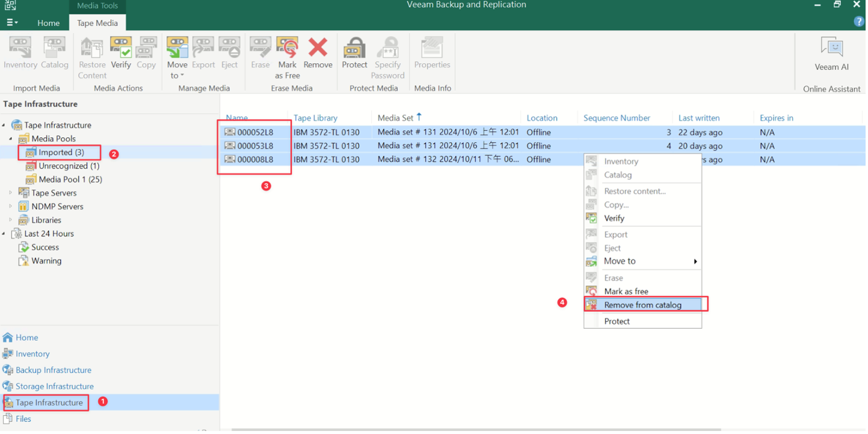Click the Export ribbon icon
The image size is (868, 434).
coord(203,53)
